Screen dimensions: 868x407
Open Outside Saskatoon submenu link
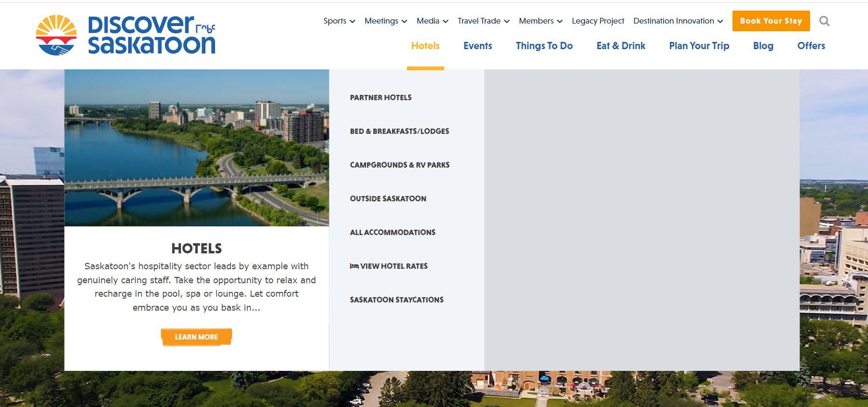tap(388, 198)
